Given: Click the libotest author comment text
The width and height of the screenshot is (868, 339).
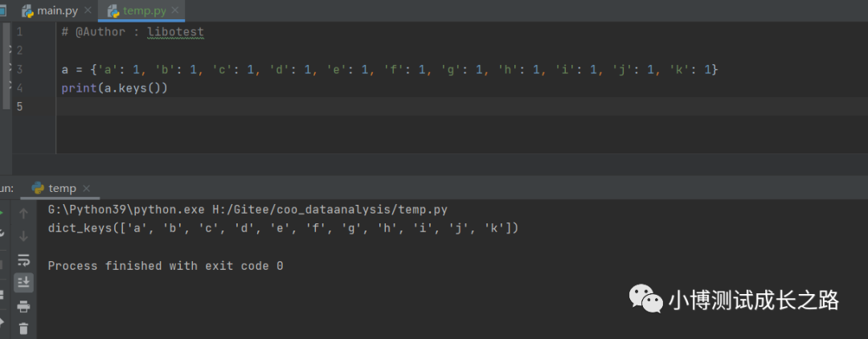Looking at the screenshot, I should (x=175, y=32).
